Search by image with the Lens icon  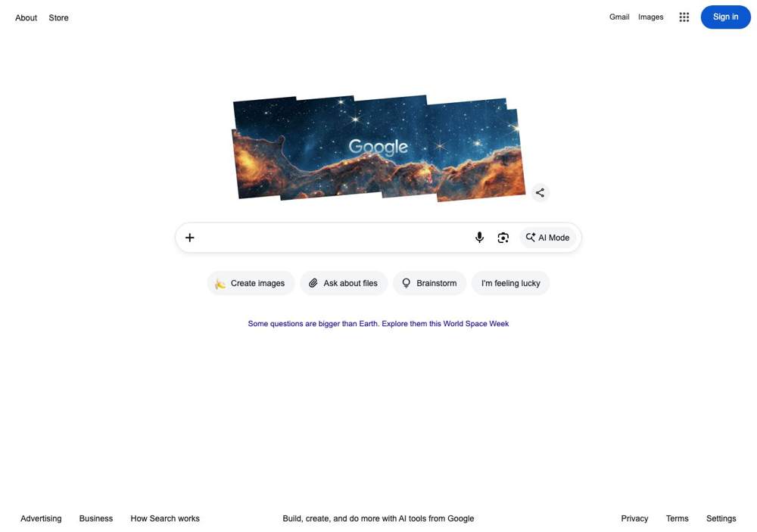[x=503, y=238]
